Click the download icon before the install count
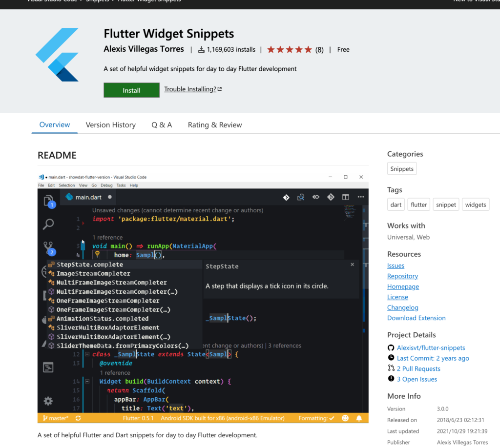The width and height of the screenshot is (500, 448). [x=201, y=50]
